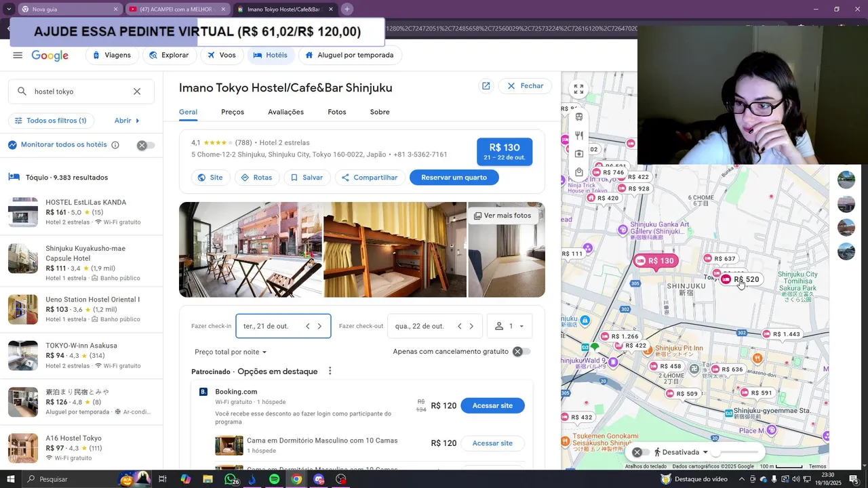The width and height of the screenshot is (868, 488).
Task: Select the R$ 420 map price pin
Action: coord(602,199)
